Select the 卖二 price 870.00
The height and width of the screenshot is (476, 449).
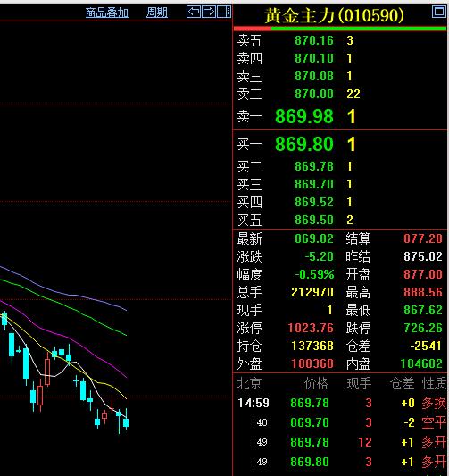click(x=314, y=94)
